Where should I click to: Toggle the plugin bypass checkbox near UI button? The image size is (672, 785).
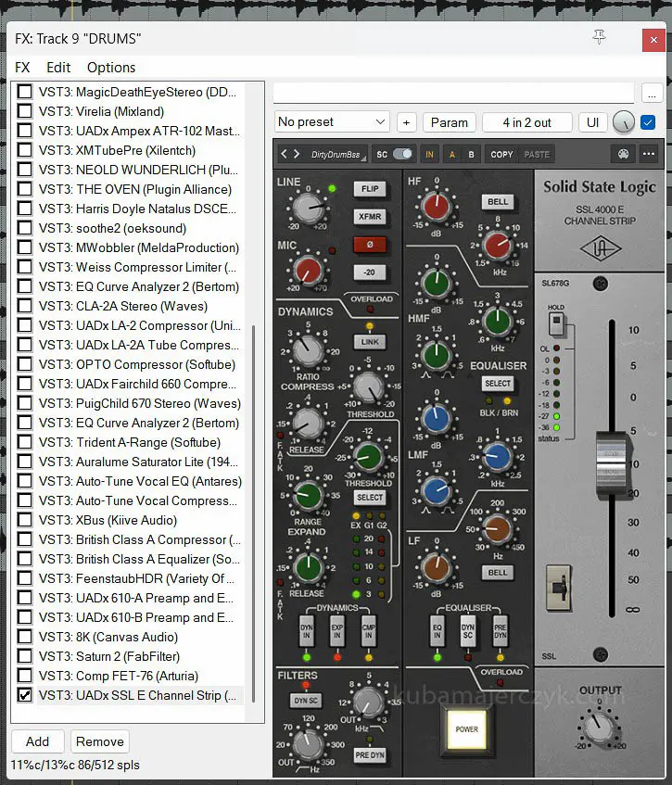pos(648,122)
